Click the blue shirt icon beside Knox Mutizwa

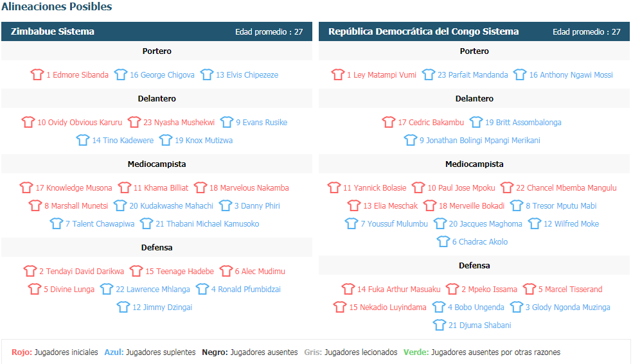[x=166, y=141]
